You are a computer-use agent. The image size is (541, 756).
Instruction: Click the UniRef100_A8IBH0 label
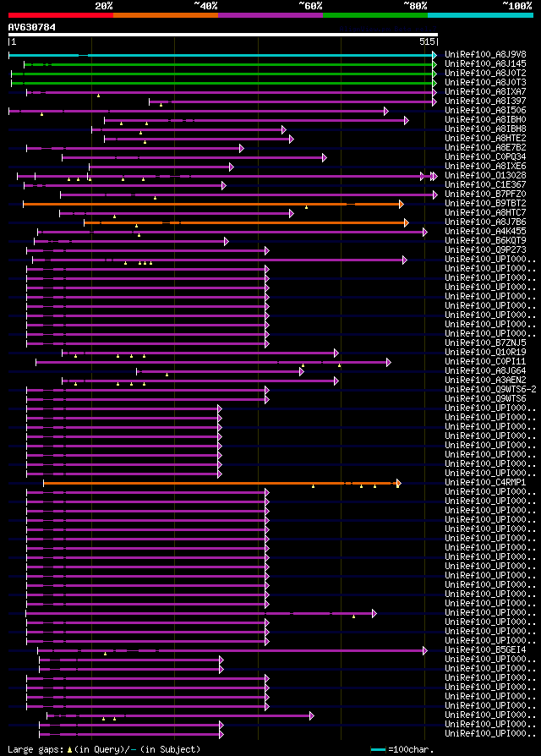pyautogui.click(x=485, y=119)
